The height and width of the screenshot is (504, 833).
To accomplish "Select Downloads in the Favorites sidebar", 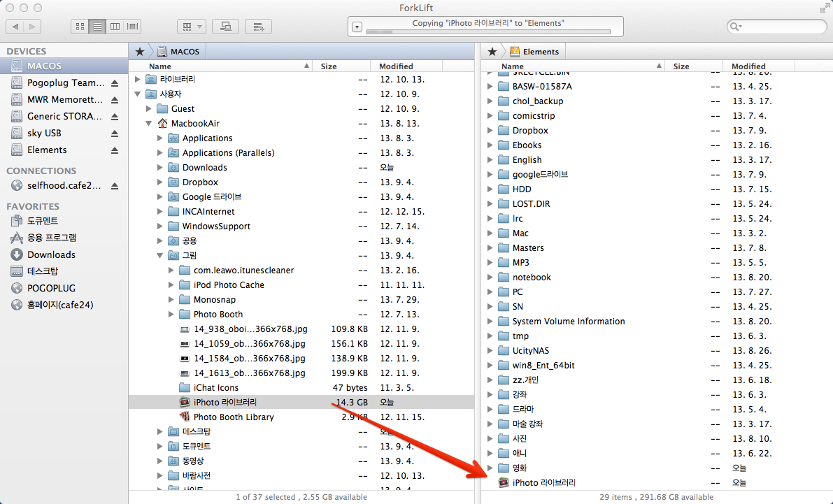I will pos(51,255).
